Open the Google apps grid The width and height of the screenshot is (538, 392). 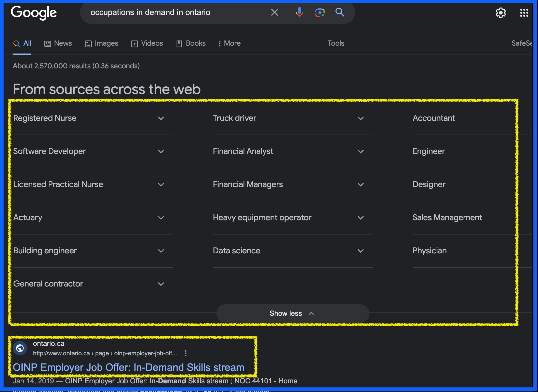(x=524, y=13)
